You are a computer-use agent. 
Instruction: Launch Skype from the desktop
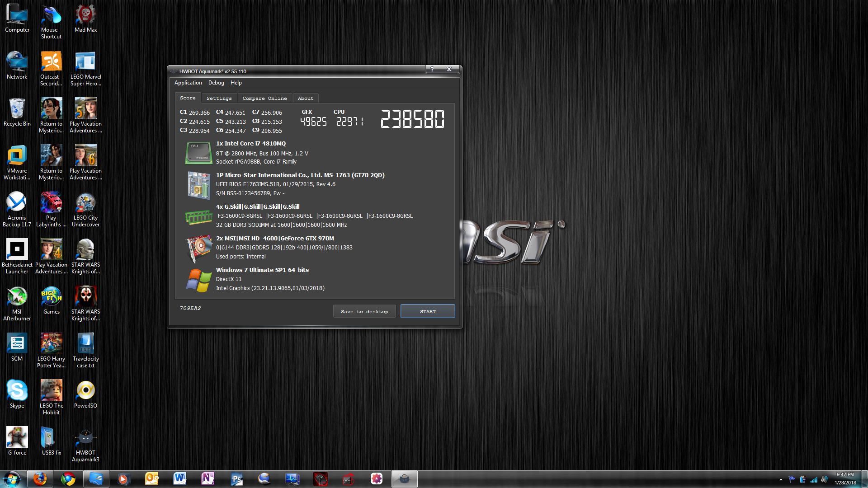17,394
